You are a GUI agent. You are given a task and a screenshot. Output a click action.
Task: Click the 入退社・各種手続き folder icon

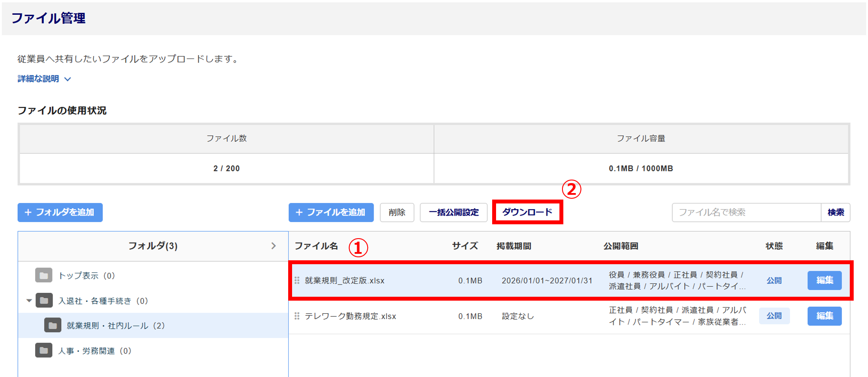(x=44, y=301)
